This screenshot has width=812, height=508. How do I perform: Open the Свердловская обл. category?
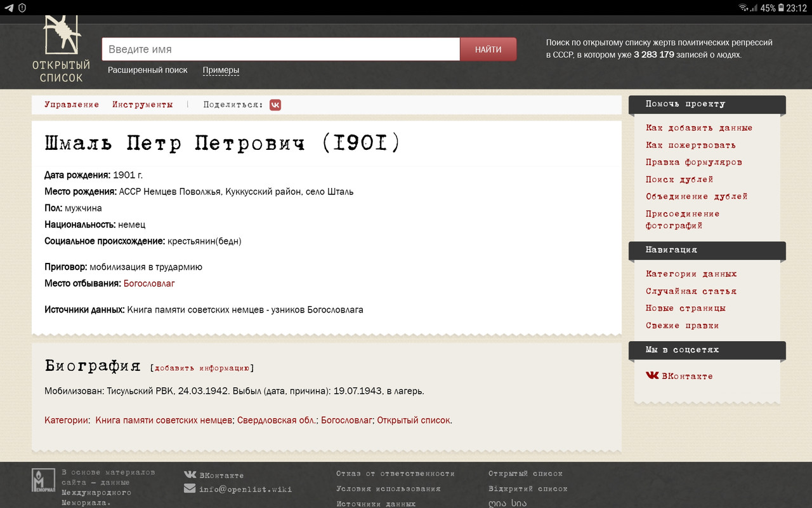277,420
